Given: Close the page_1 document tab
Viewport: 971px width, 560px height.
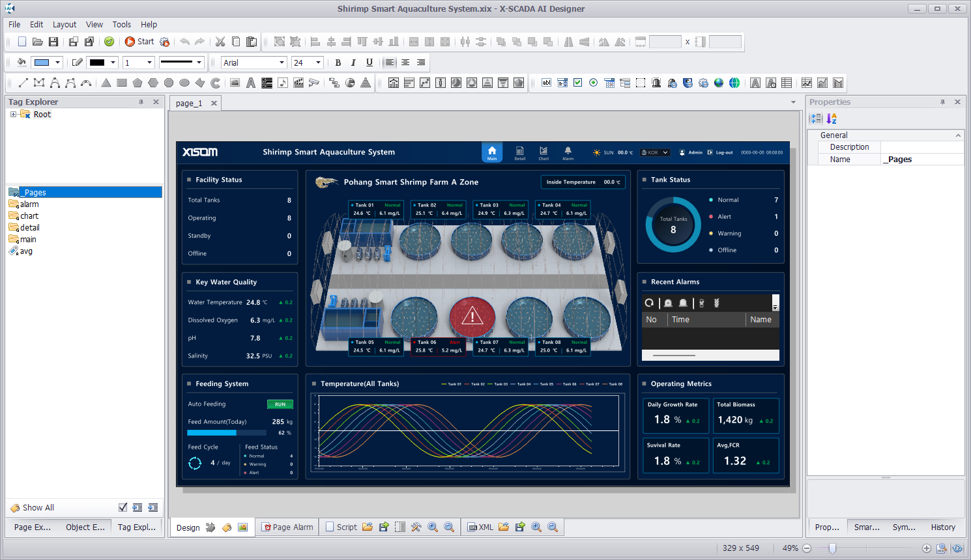Looking at the screenshot, I should pyautogui.click(x=214, y=103).
